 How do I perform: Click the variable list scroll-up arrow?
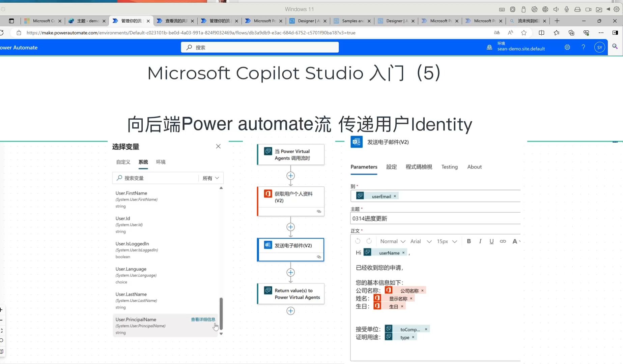pyautogui.click(x=221, y=188)
